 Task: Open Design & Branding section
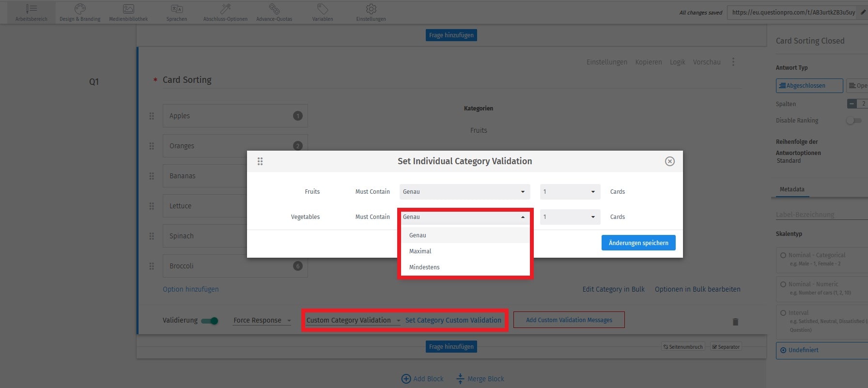click(x=80, y=13)
